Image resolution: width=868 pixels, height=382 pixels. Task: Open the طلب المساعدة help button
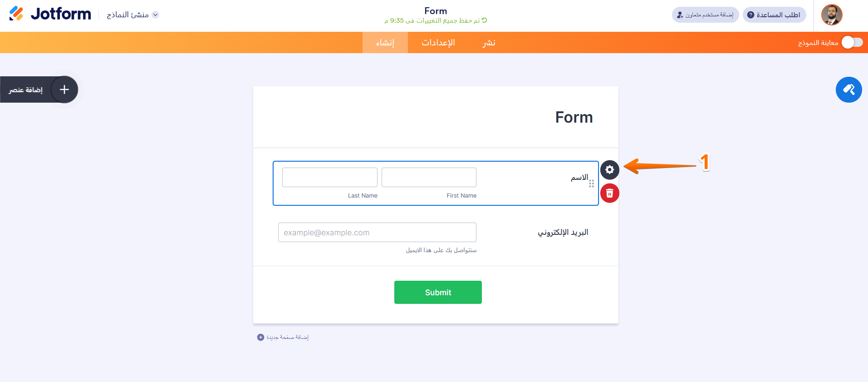(x=774, y=15)
